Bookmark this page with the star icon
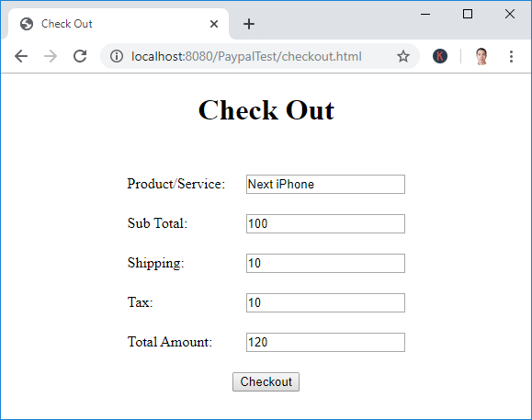Viewport: 532px width, 420px height. (403, 56)
